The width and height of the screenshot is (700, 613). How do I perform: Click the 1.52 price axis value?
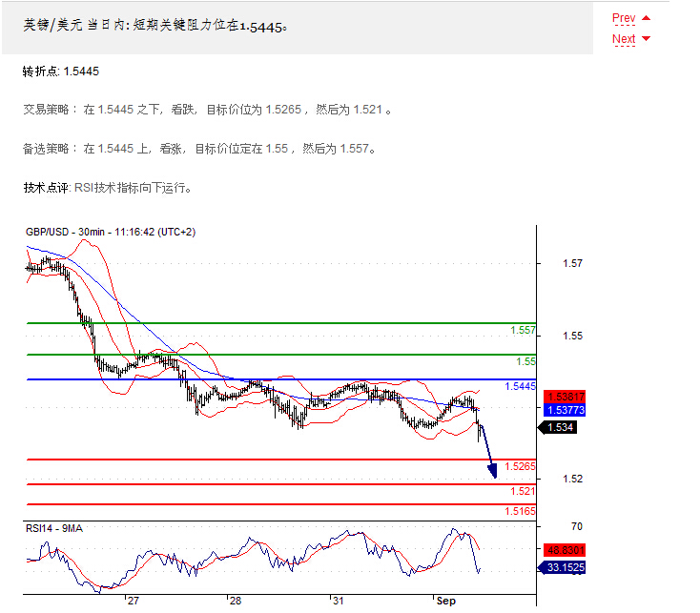[572, 480]
